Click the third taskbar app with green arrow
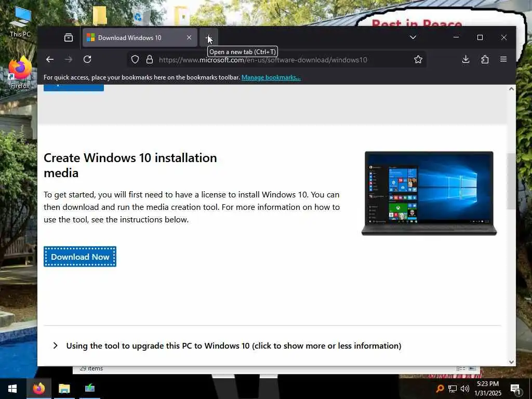The width and height of the screenshot is (532, 399). pyautogui.click(x=89, y=389)
